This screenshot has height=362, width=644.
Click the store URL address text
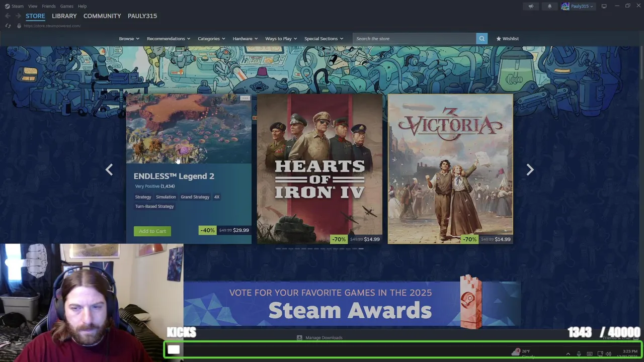[52, 26]
